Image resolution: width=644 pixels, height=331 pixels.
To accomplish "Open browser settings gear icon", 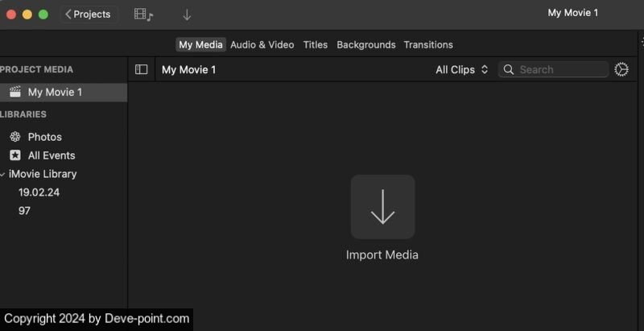I will [621, 70].
